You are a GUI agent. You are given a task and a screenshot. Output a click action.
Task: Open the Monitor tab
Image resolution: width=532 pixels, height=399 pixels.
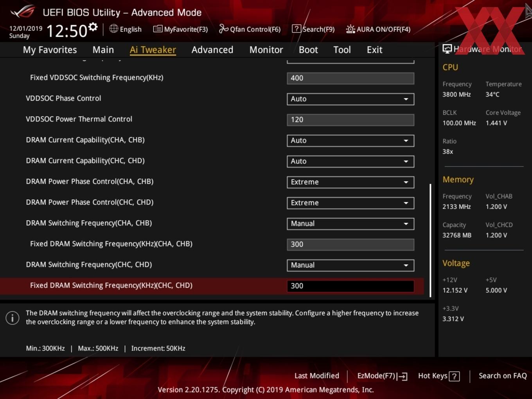266,50
